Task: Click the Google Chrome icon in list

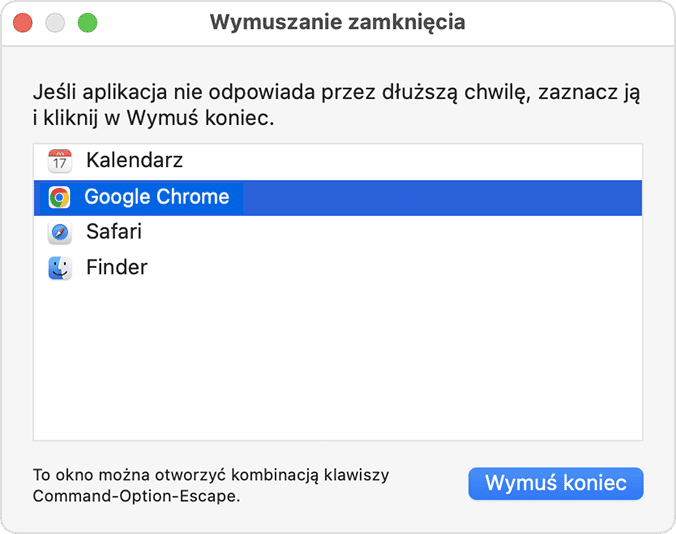Action: (x=59, y=197)
